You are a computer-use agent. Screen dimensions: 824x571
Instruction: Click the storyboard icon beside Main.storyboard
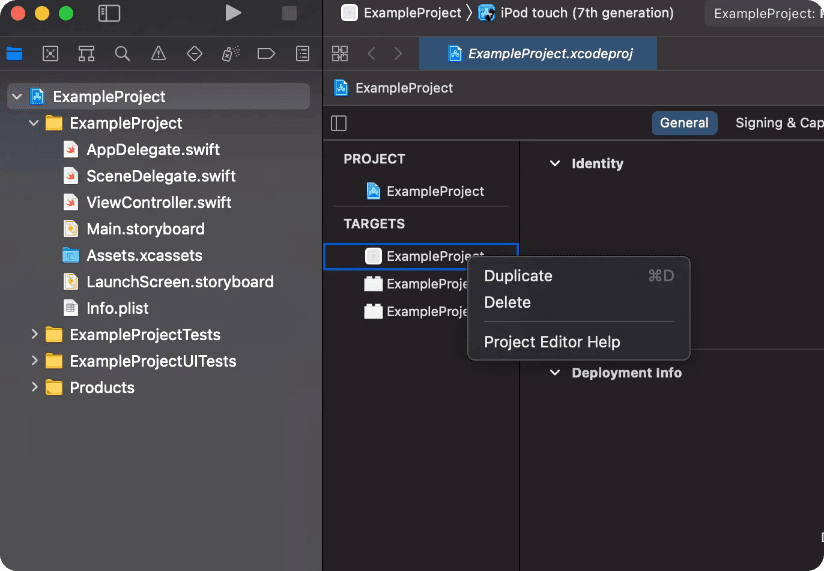point(71,229)
